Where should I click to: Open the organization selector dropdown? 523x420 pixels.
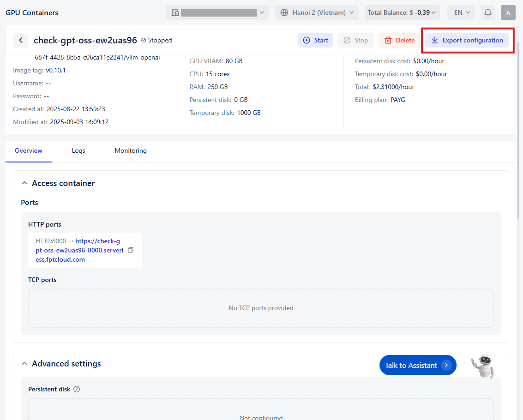[x=217, y=12]
